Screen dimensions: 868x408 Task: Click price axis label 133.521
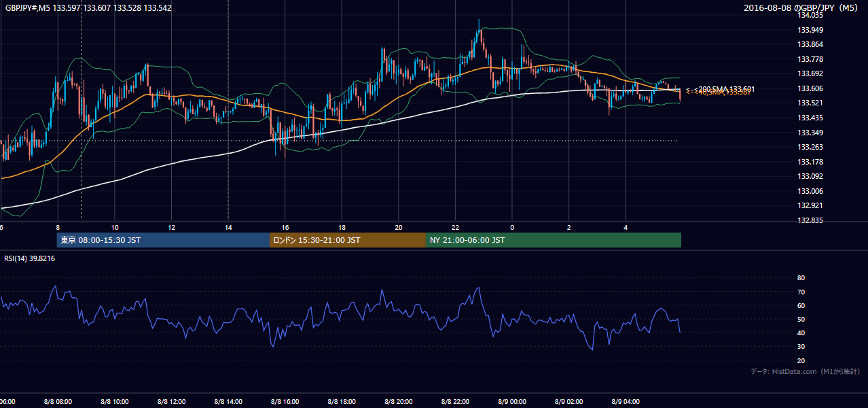point(812,103)
